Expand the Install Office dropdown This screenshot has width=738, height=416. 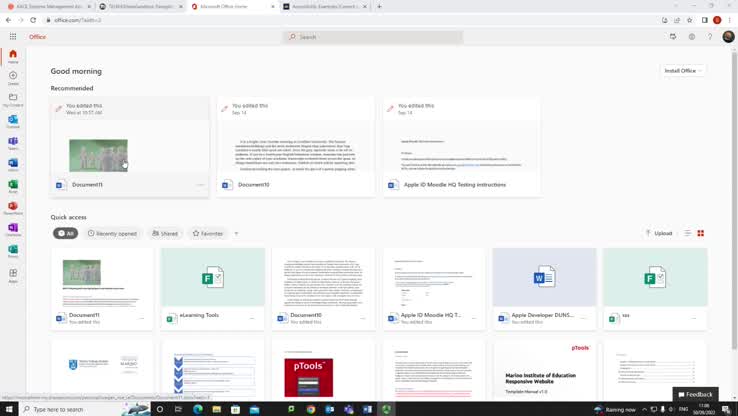(x=683, y=71)
